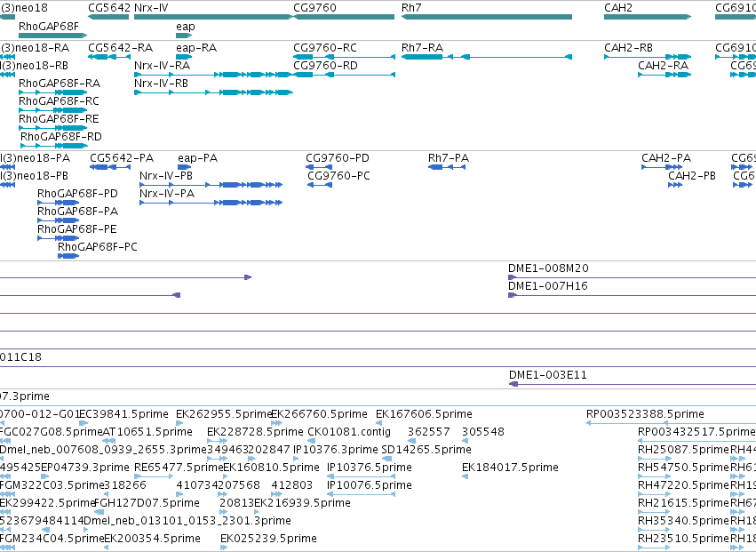Open EST RH35340.5prime

click(654, 530)
